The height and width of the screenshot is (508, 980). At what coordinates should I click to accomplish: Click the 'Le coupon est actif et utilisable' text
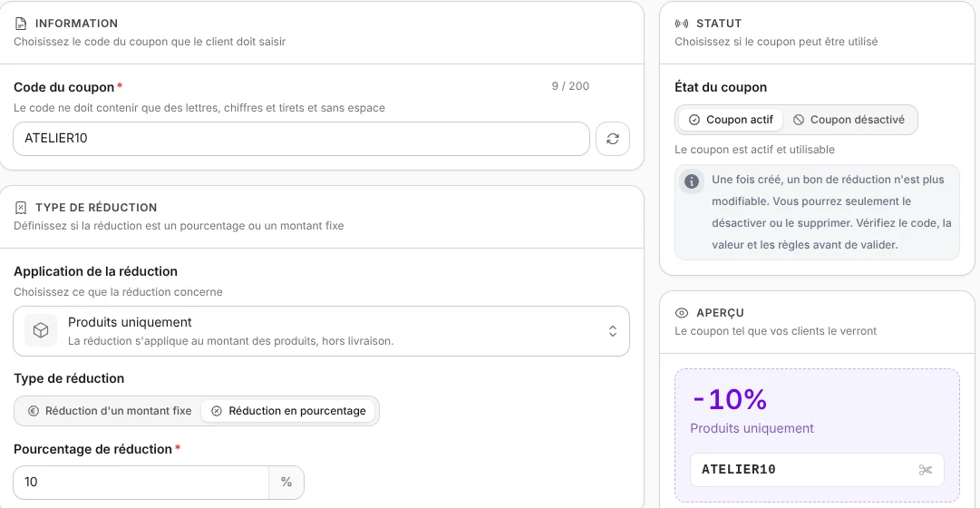754,150
